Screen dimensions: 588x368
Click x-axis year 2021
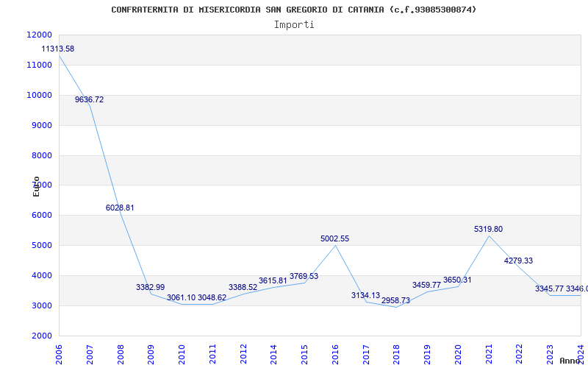pyautogui.click(x=489, y=355)
